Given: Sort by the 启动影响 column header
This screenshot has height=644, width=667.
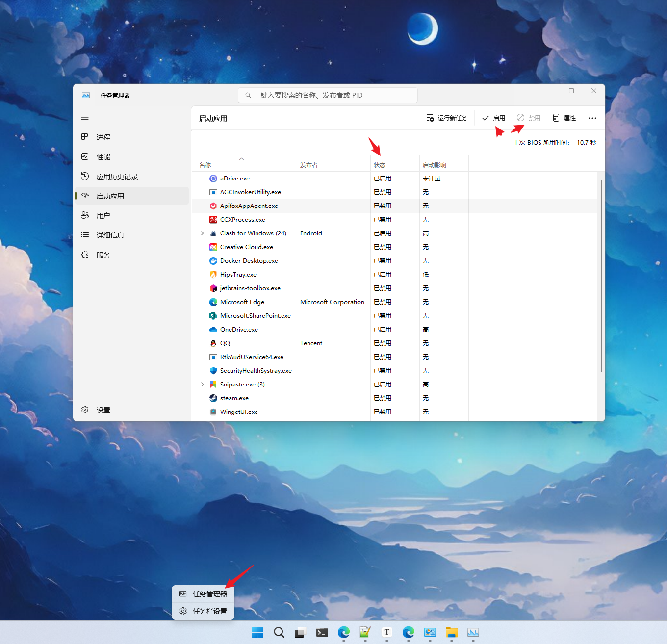Looking at the screenshot, I should [x=434, y=165].
